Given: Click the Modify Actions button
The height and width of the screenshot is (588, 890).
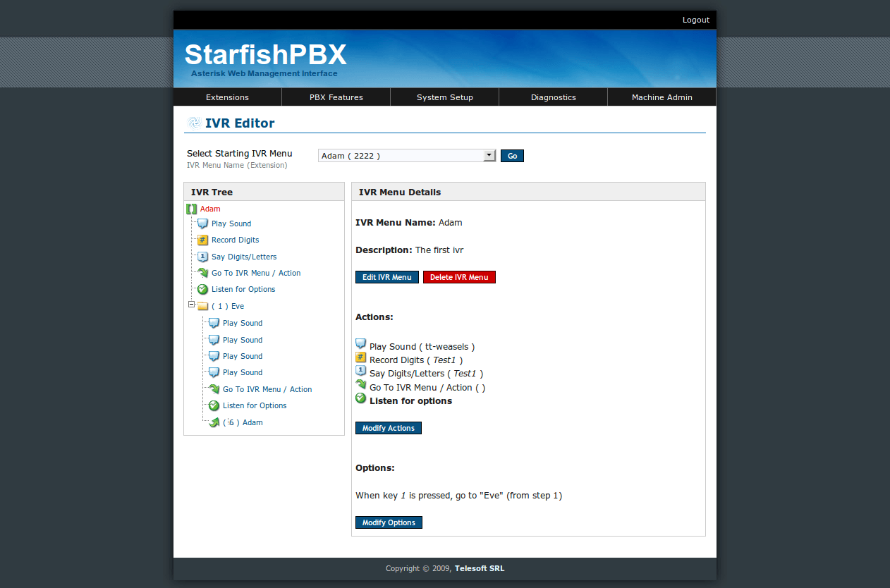Looking at the screenshot, I should [388, 428].
